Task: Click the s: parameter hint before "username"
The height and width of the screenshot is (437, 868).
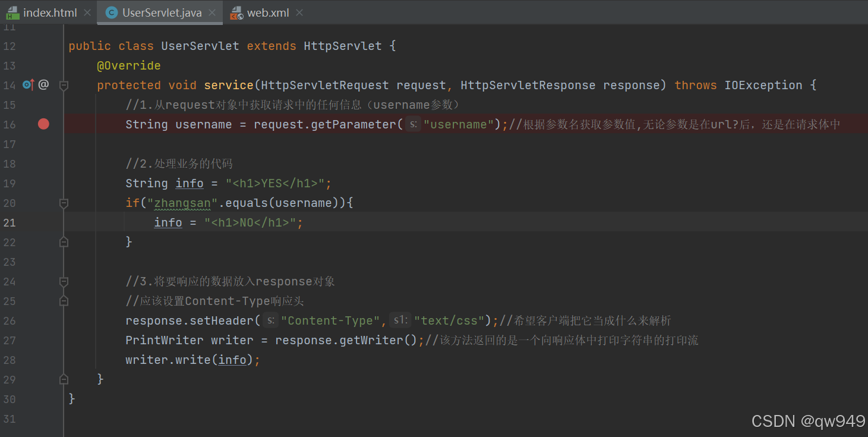Action: tap(414, 124)
